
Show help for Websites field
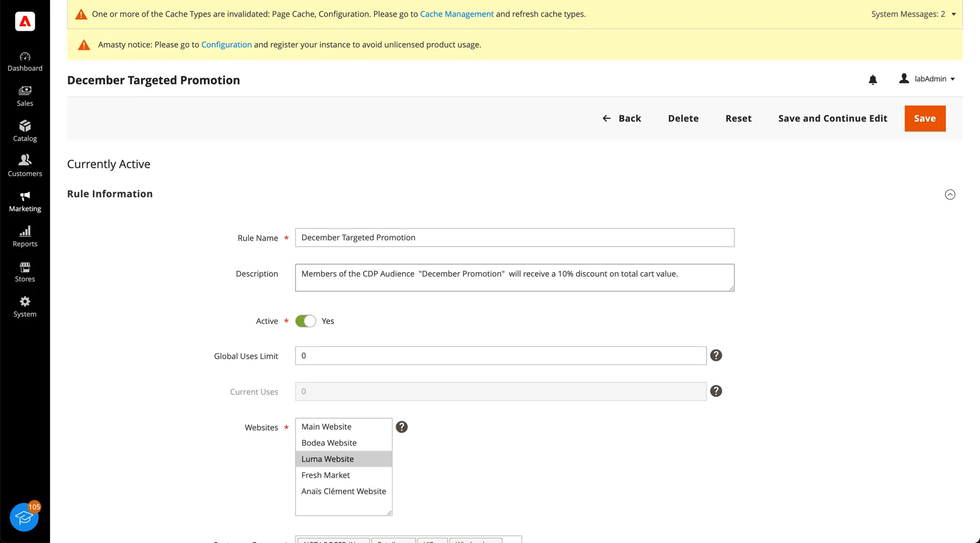402,427
